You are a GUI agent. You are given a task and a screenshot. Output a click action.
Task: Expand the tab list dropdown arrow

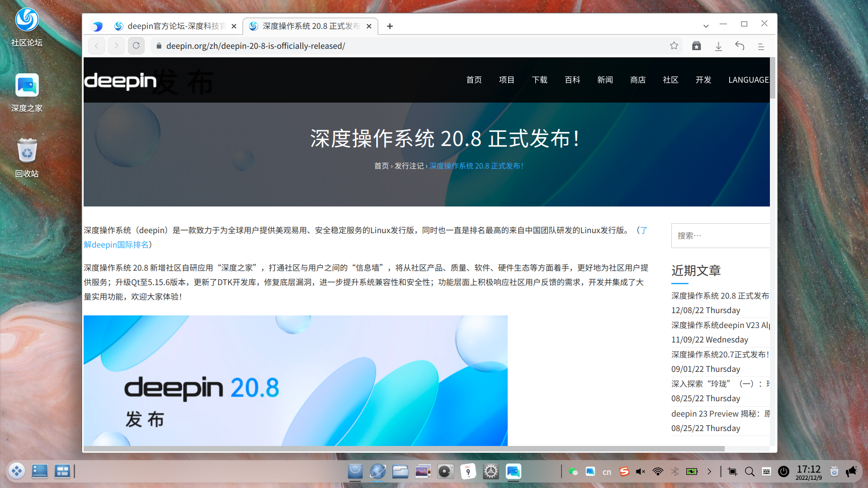point(706,26)
